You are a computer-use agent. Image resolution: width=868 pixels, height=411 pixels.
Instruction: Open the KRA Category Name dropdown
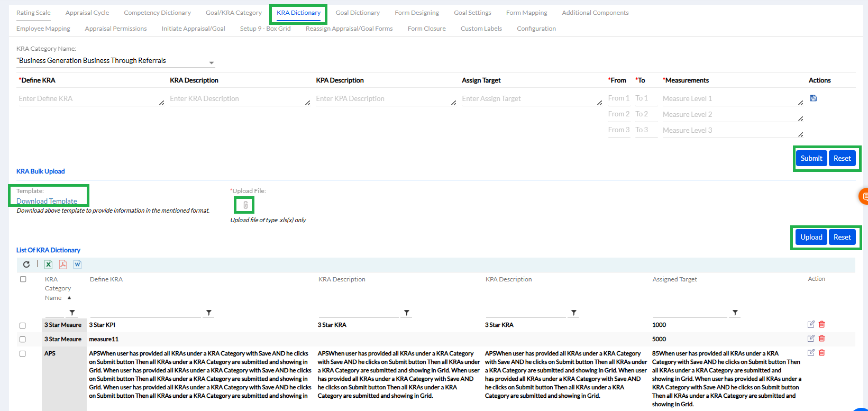pos(212,62)
